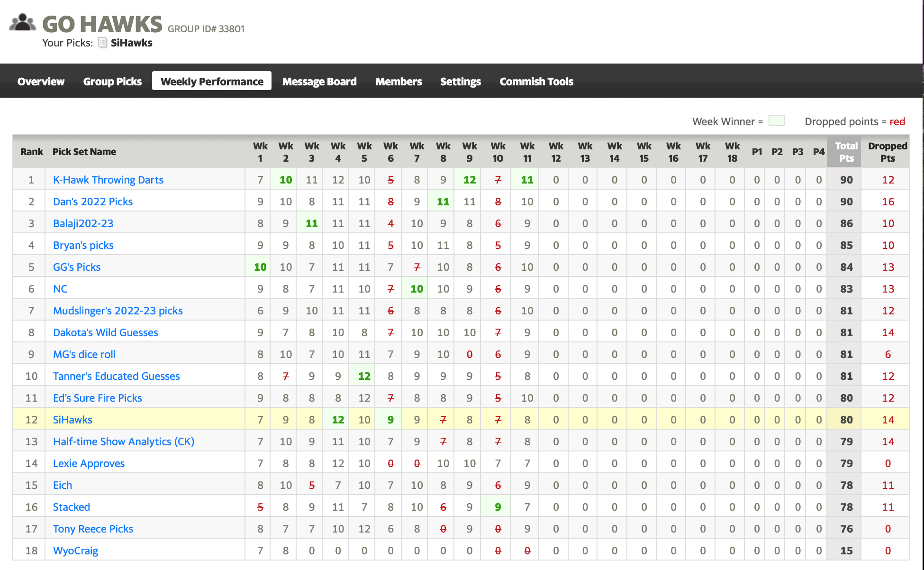924x570 pixels.
Task: Open Tony Reece Picks link
Action: (x=93, y=529)
